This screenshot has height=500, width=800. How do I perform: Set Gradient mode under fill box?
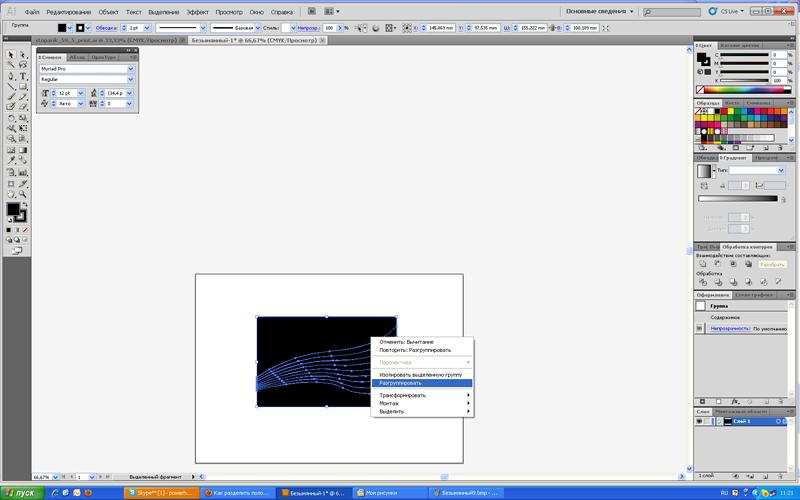(16, 230)
